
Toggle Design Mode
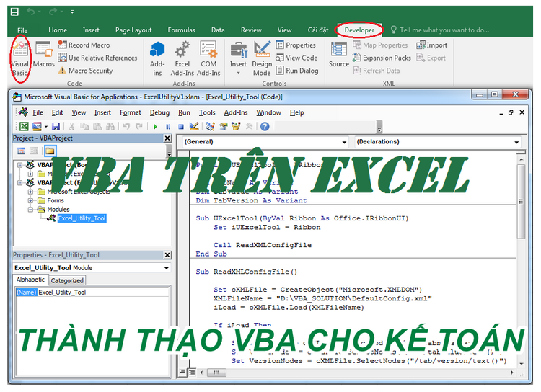coord(262,58)
